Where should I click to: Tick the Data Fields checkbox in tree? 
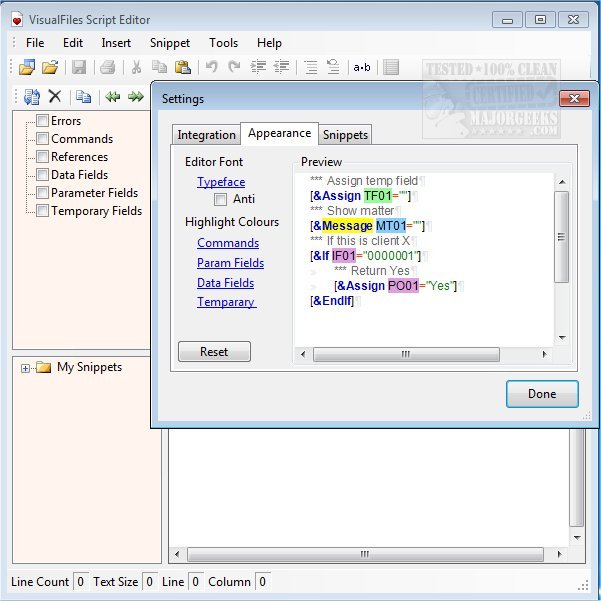point(42,174)
